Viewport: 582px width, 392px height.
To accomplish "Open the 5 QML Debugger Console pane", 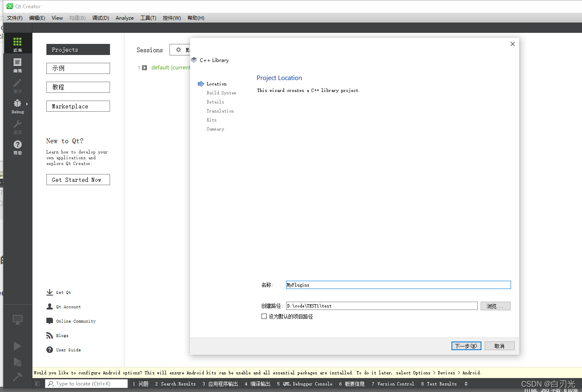I will point(305,384).
